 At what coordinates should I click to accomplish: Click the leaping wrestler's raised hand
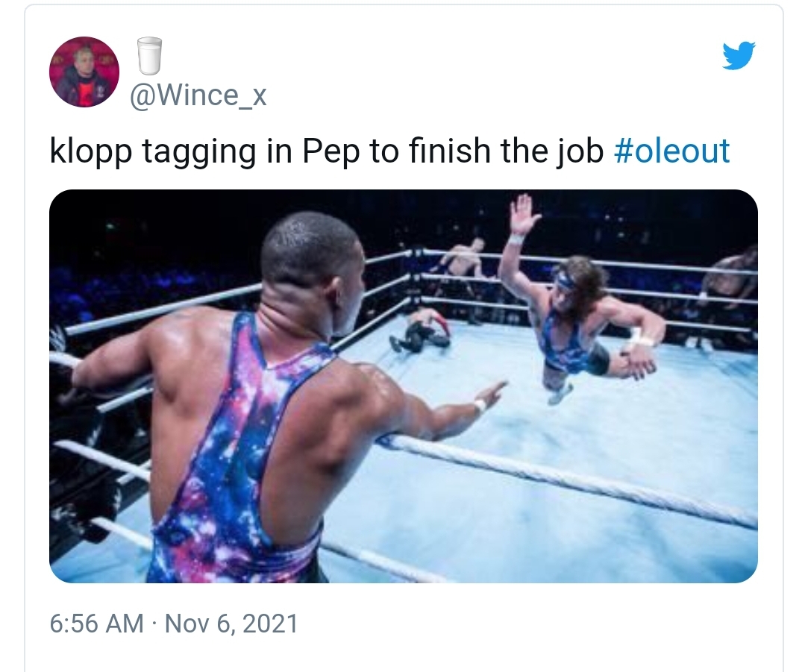[x=524, y=213]
